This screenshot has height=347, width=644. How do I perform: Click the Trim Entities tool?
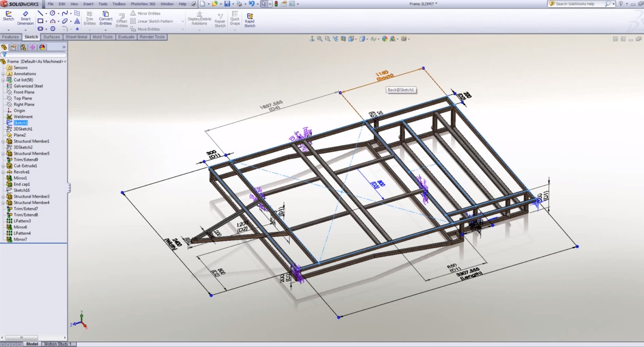coord(89,18)
